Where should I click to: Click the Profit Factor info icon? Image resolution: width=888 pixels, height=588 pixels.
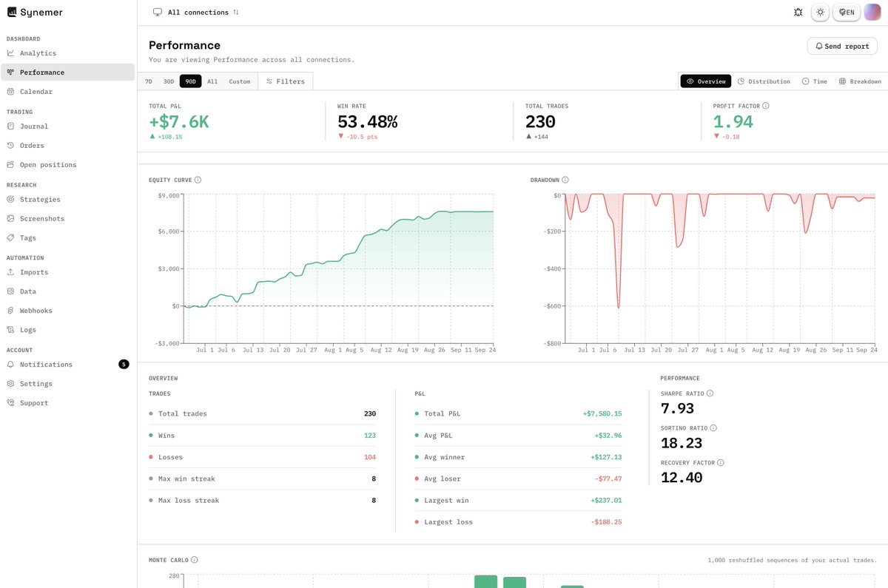(x=765, y=106)
